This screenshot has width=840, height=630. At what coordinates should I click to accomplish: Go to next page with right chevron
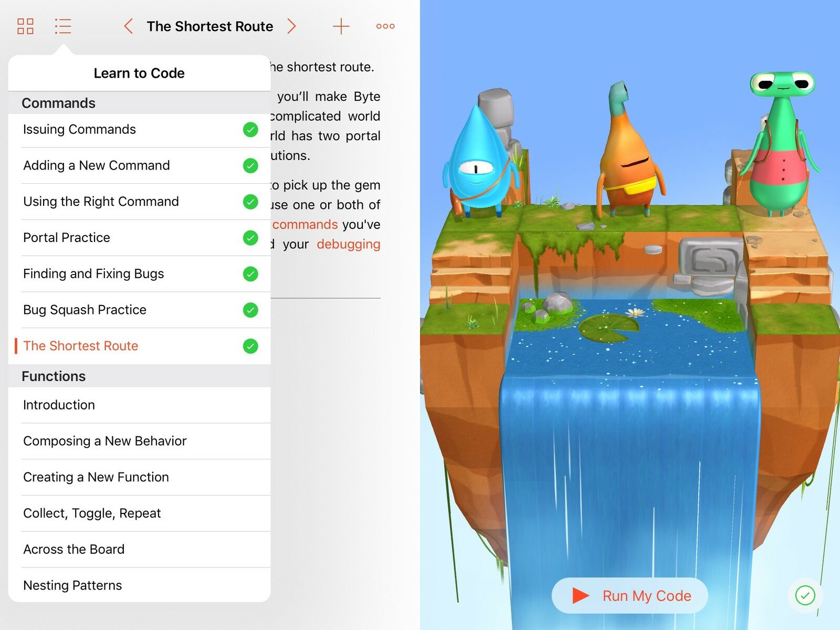point(291,26)
